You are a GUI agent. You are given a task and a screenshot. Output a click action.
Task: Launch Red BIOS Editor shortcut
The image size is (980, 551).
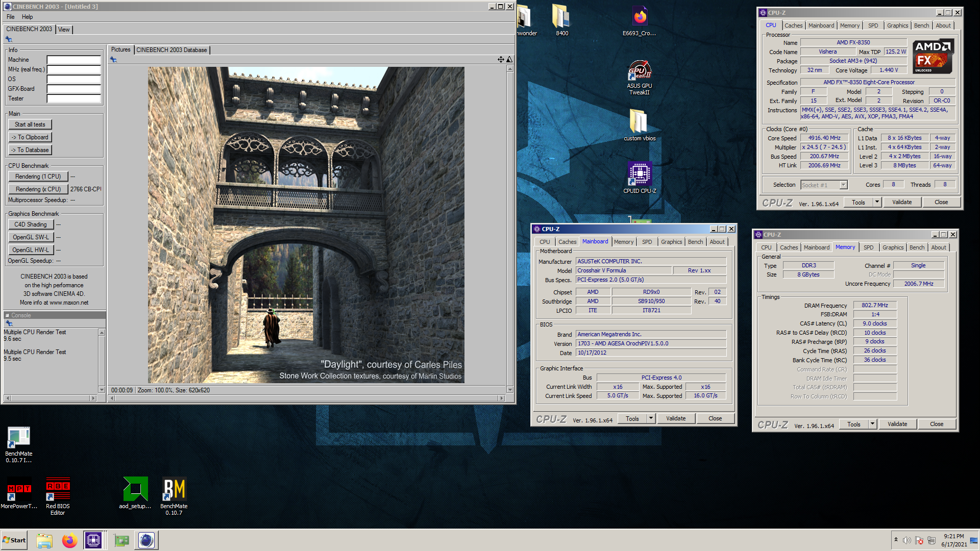(58, 496)
